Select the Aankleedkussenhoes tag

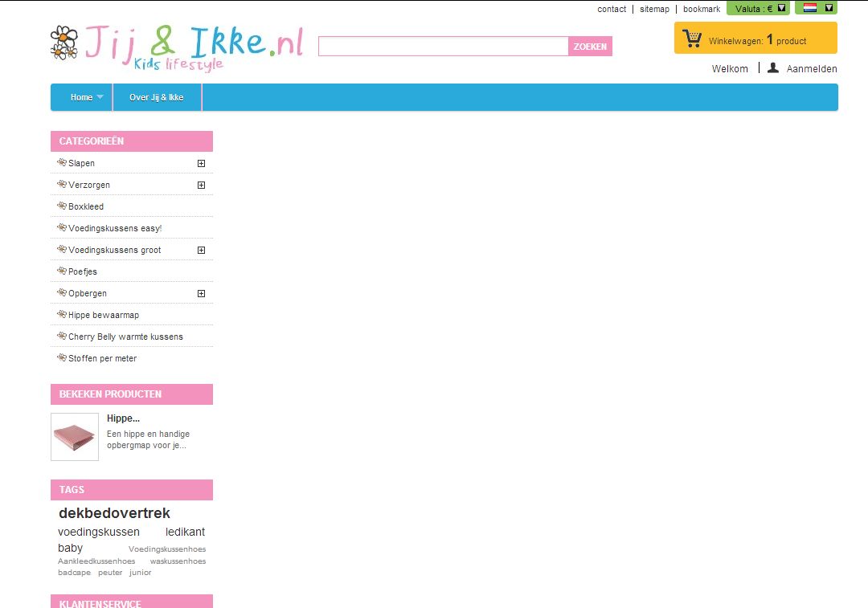tap(96, 561)
